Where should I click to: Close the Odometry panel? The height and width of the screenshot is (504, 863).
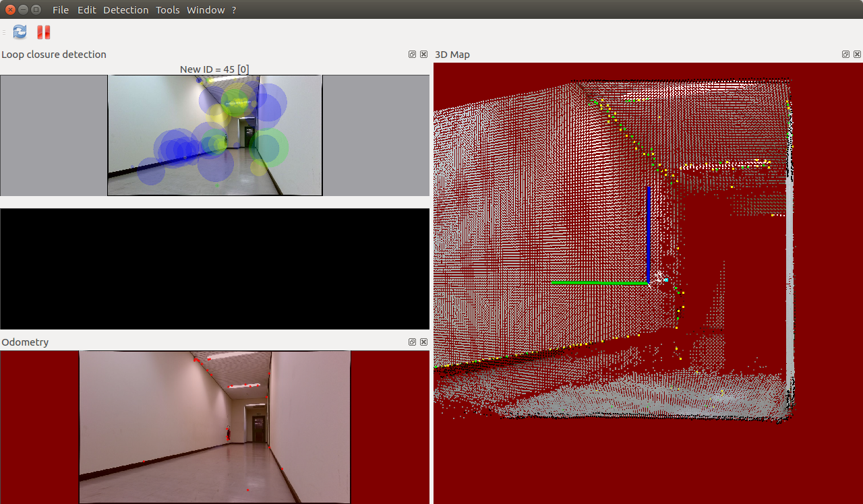[x=423, y=342]
